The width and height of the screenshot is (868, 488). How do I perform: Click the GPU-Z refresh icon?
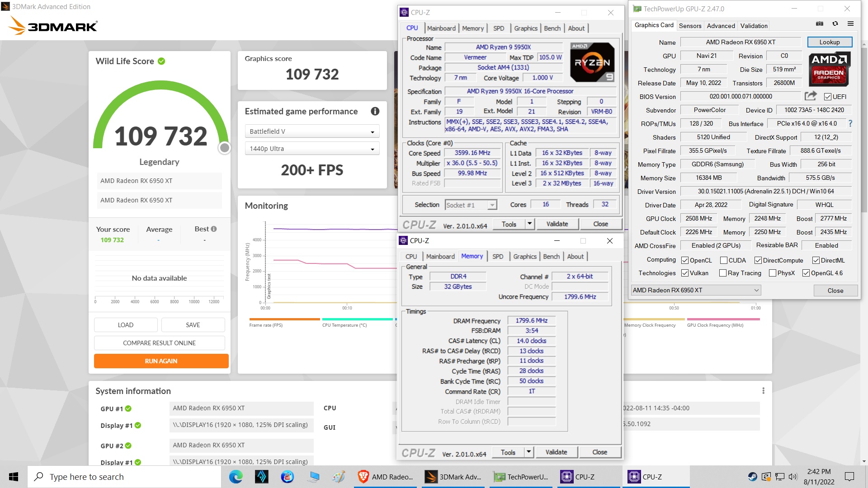pyautogui.click(x=835, y=24)
